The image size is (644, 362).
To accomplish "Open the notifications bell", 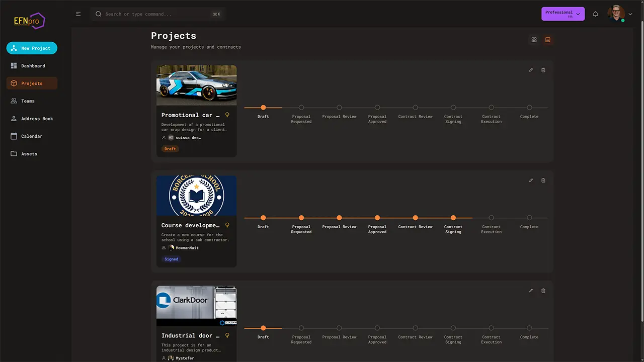I will click(x=596, y=14).
